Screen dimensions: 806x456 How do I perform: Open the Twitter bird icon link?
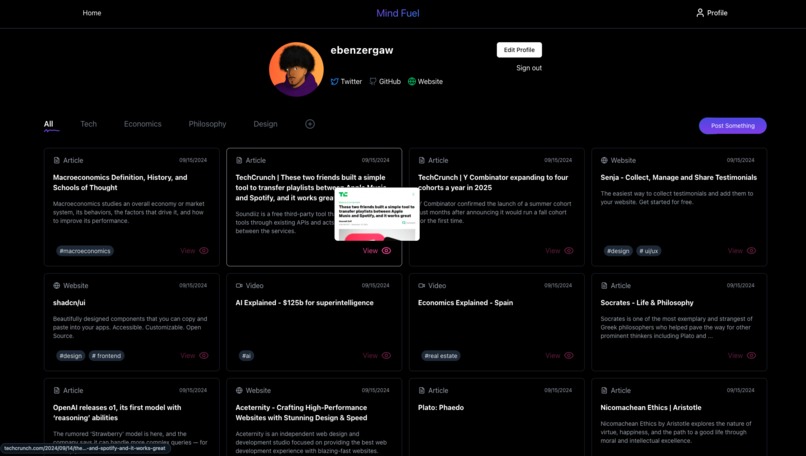[x=335, y=81]
